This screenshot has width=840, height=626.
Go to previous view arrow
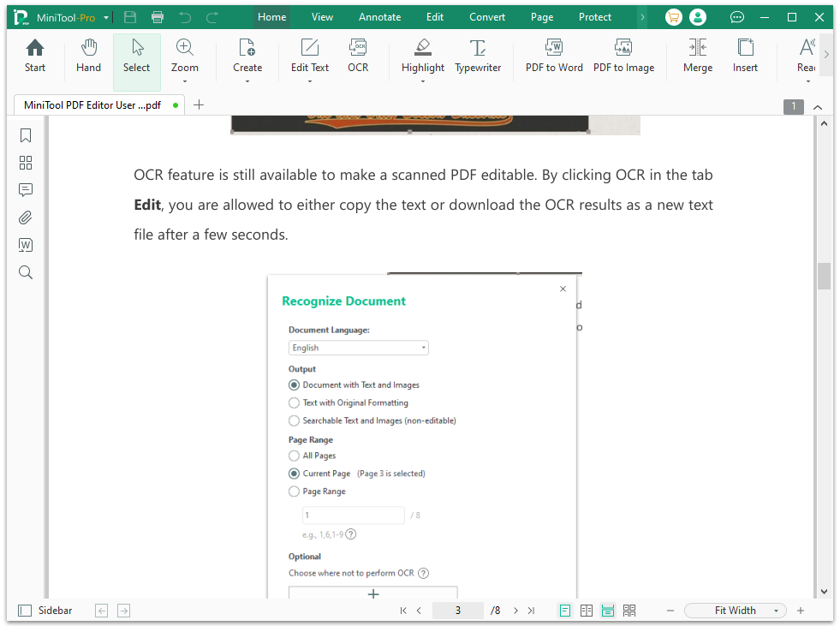coord(102,611)
